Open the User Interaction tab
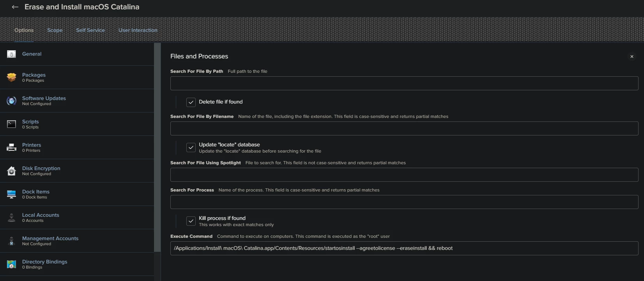The height and width of the screenshot is (281, 644). (138, 30)
